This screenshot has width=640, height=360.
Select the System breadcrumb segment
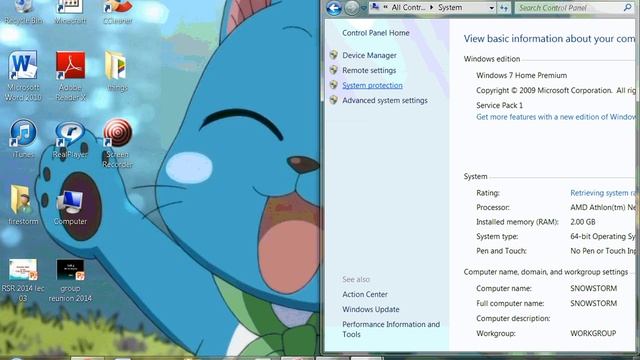click(450, 7)
